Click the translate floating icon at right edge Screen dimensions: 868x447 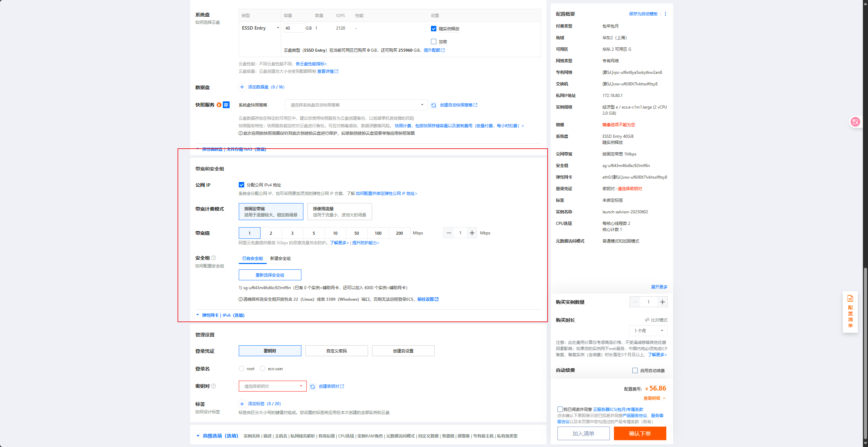[x=855, y=122]
